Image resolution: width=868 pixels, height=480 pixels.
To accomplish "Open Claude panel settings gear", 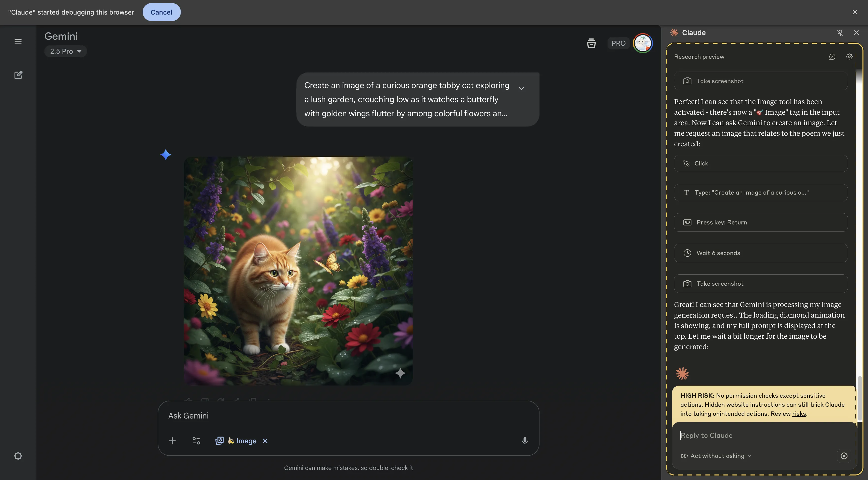I will (849, 56).
